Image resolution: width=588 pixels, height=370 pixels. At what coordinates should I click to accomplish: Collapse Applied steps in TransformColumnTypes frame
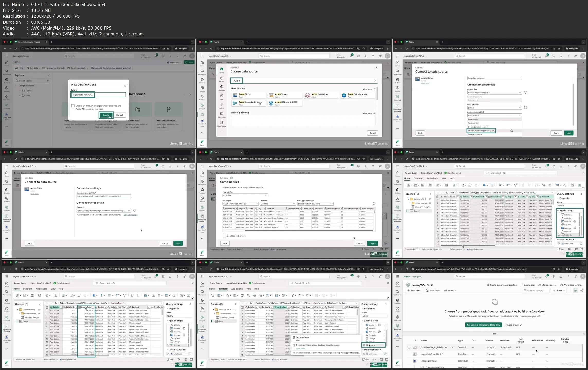point(558,210)
